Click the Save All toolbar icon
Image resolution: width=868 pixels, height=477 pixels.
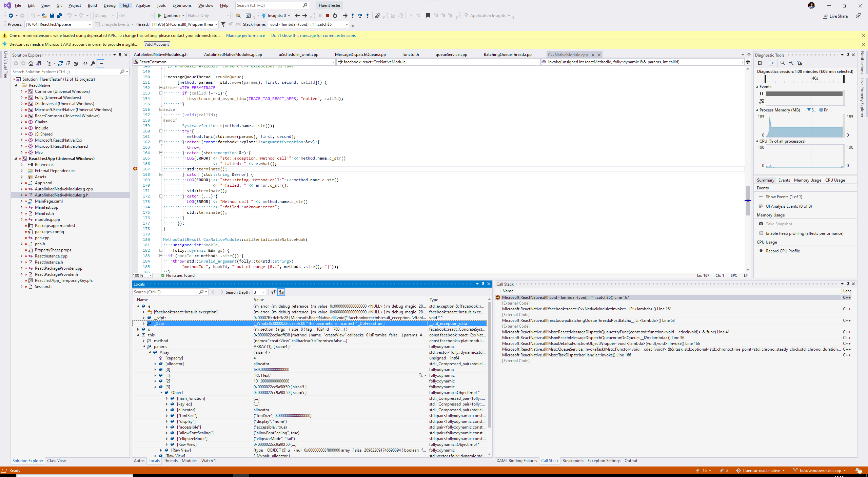59,16
